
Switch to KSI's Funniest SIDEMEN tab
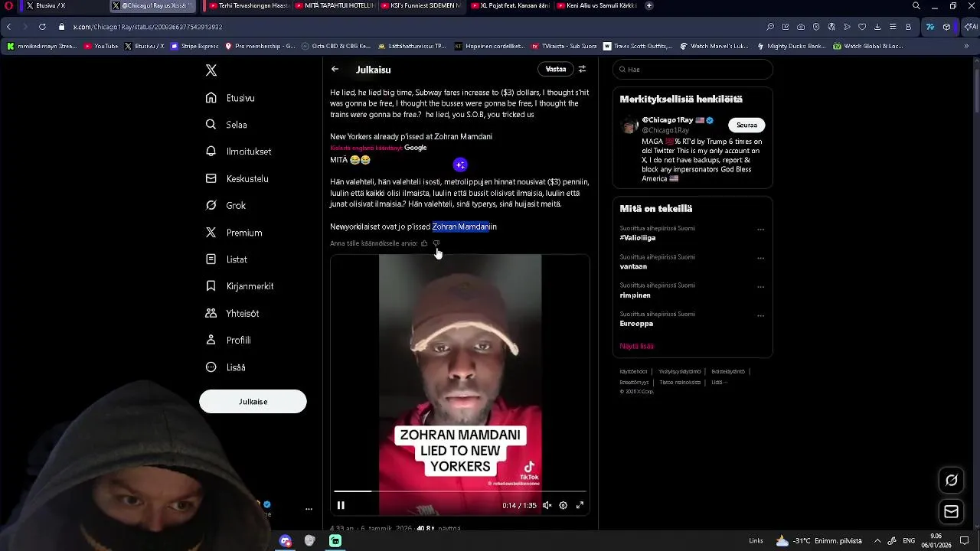tap(421, 5)
